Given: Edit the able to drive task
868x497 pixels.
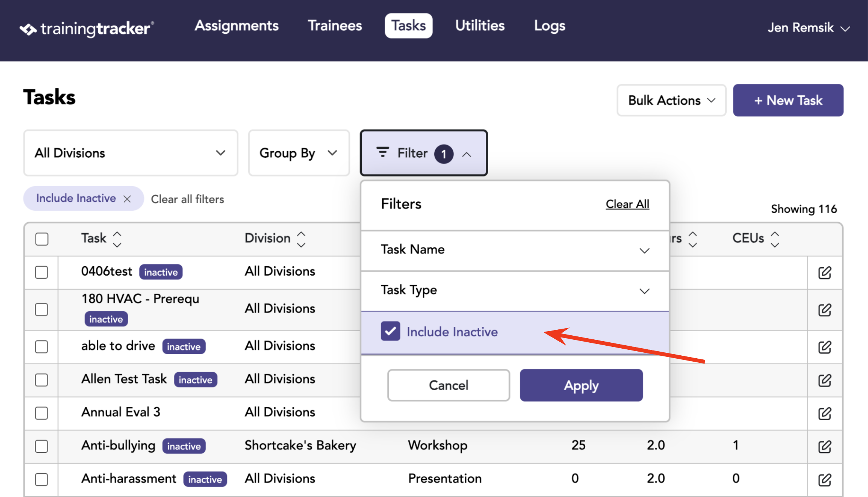Looking at the screenshot, I should tap(825, 347).
